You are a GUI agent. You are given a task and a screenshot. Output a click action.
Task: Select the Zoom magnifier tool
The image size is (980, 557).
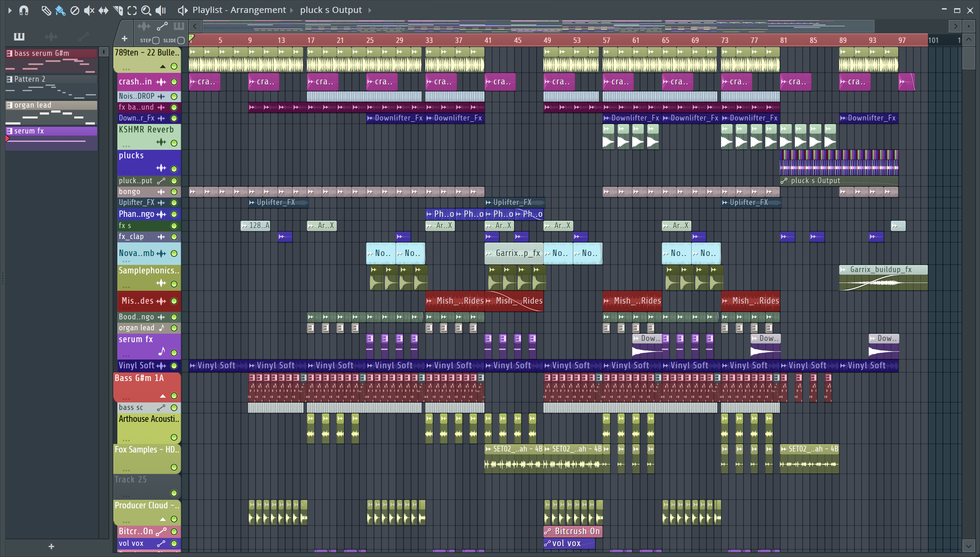146,10
